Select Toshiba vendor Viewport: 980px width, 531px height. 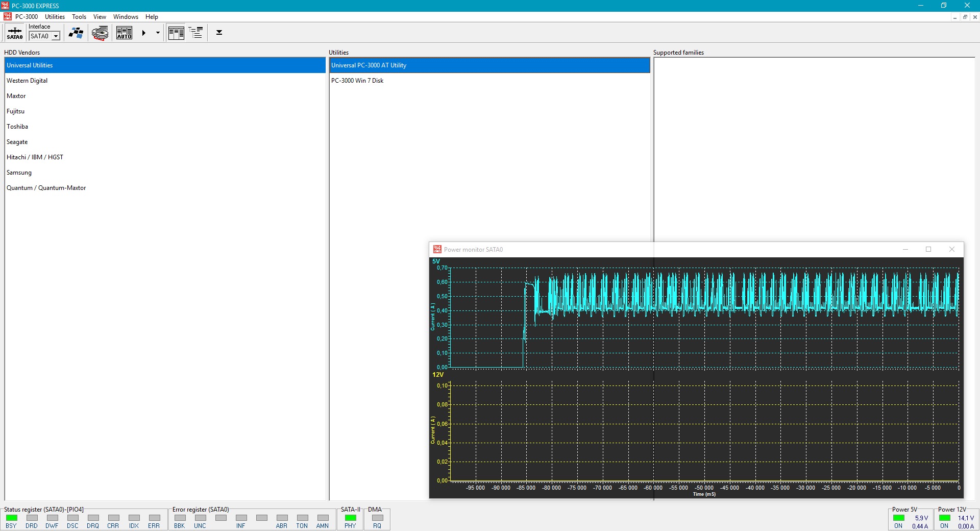point(165,127)
